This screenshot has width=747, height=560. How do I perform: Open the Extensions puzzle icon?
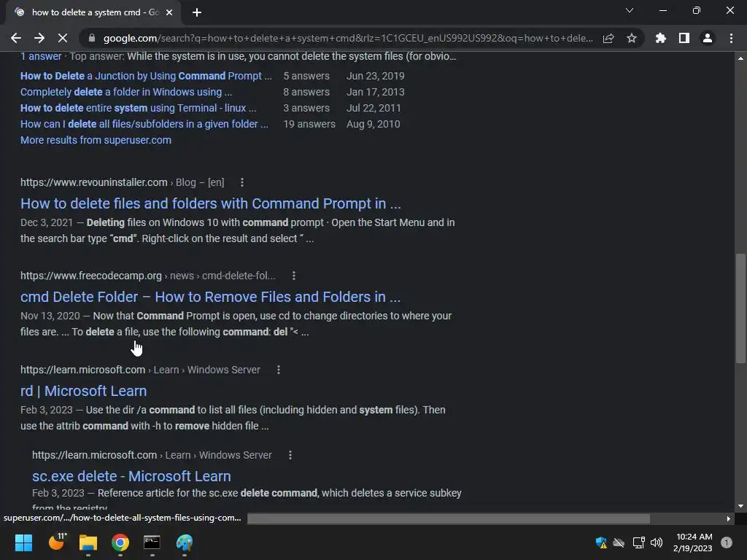660,38
